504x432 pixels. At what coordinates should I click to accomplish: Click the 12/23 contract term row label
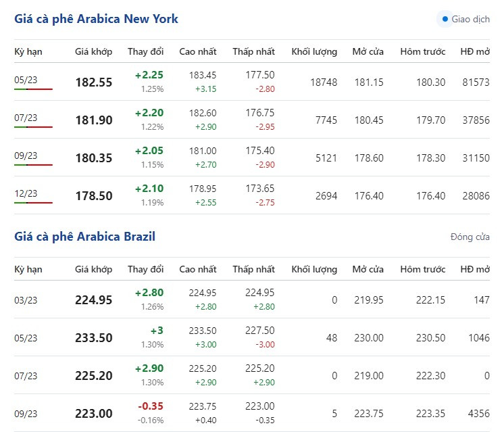click(x=26, y=194)
